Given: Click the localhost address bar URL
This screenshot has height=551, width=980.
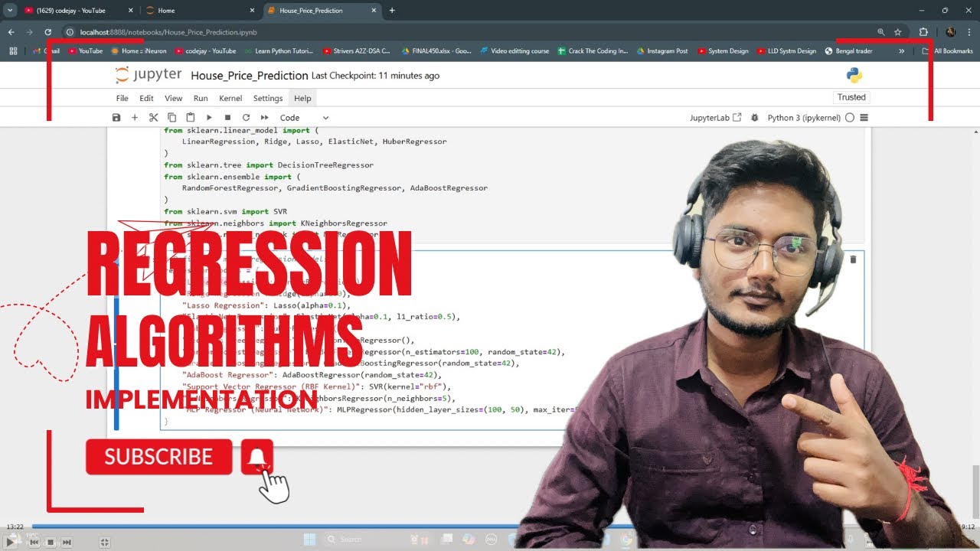Looking at the screenshot, I should point(168,32).
